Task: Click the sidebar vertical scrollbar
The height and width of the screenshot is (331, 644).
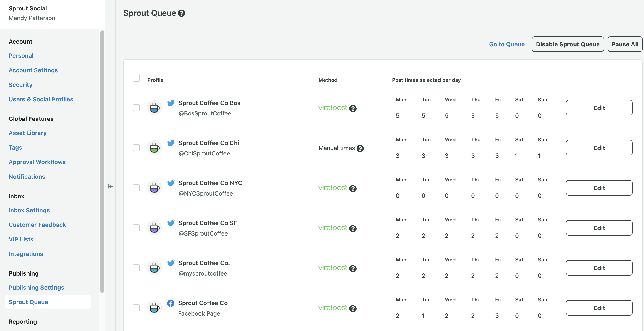Action: coord(102,161)
